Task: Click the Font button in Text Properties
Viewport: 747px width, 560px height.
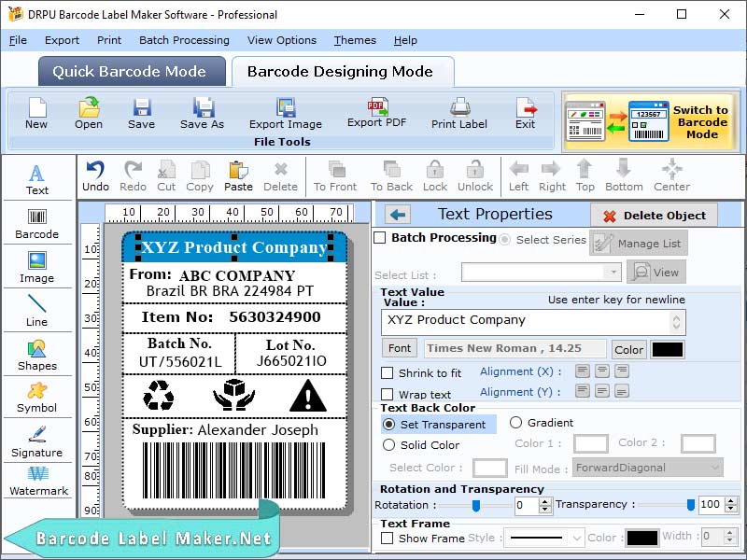Action: tap(400, 347)
